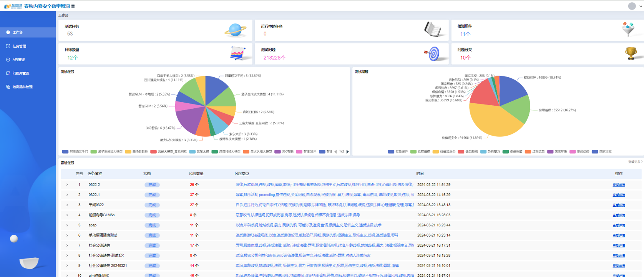Expand the 0322-1 task row

coord(67,195)
